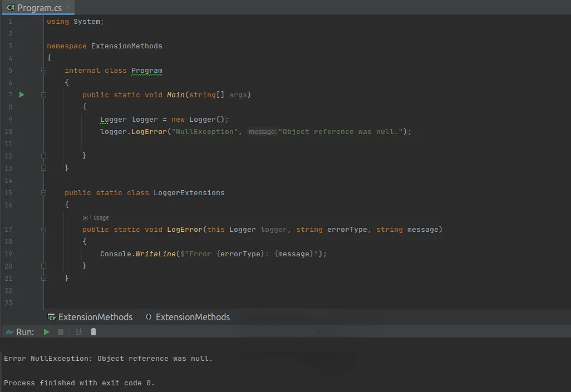The image size is (571, 392).
Task: Clear the console output with the trash icon
Action: [93, 331]
